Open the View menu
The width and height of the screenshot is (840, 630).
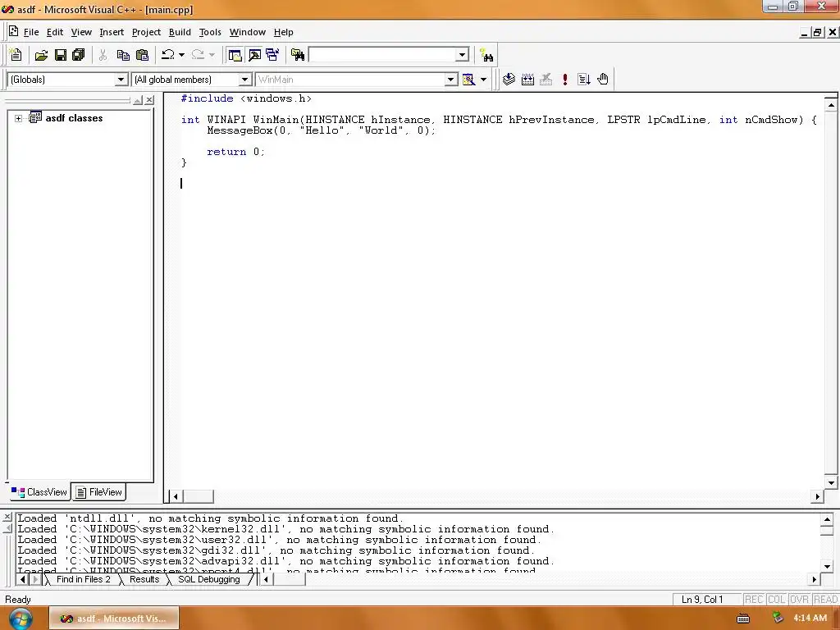pos(81,32)
